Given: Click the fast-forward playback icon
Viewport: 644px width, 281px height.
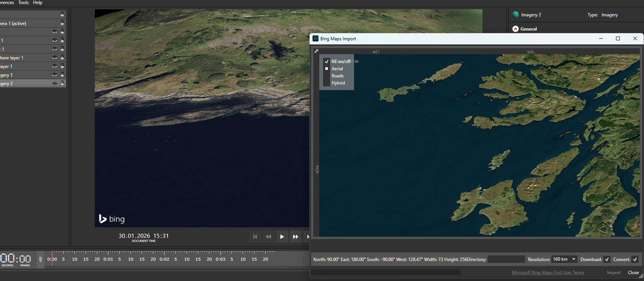Looking at the screenshot, I should [295, 237].
